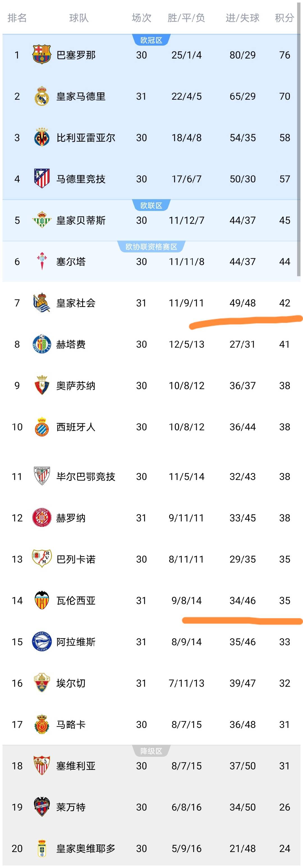The image size is (303, 868).
Task: Click the Osasuna red crest icon
Action: point(42,385)
